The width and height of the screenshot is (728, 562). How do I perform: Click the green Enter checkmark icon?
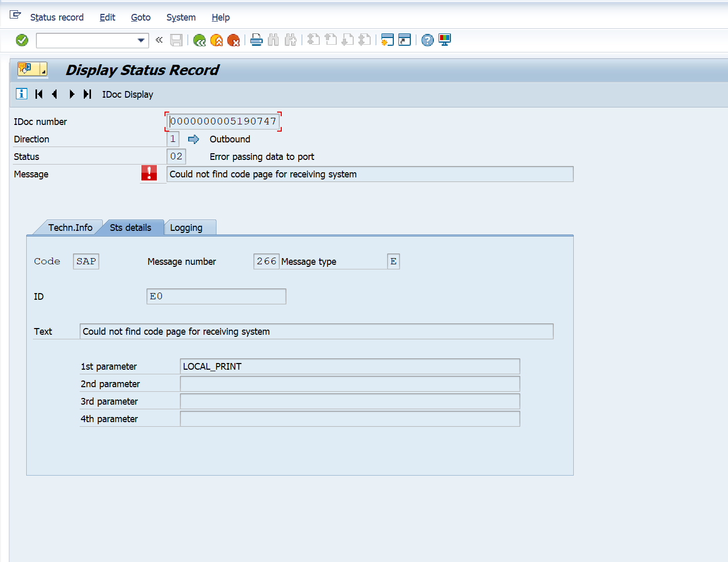pos(22,40)
